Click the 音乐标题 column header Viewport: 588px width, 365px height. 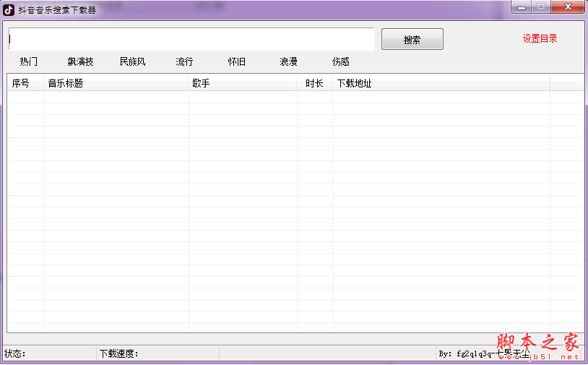[116, 83]
